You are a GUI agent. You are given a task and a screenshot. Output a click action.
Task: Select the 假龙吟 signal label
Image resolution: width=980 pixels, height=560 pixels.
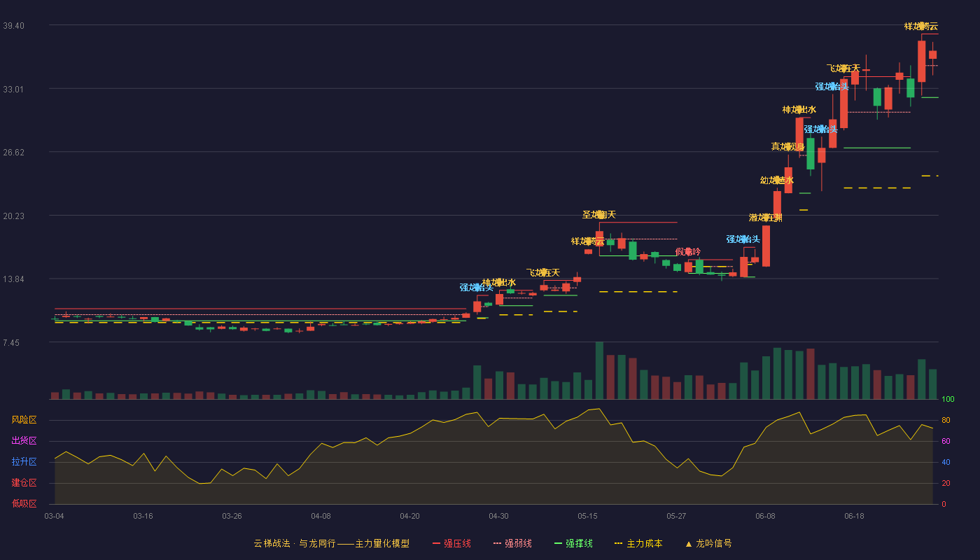tap(688, 252)
